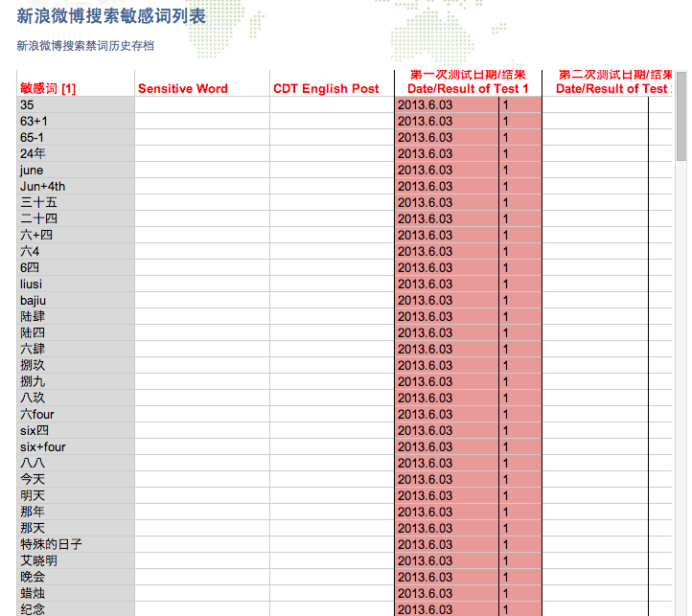Select the cell containing 35

pos(76,105)
